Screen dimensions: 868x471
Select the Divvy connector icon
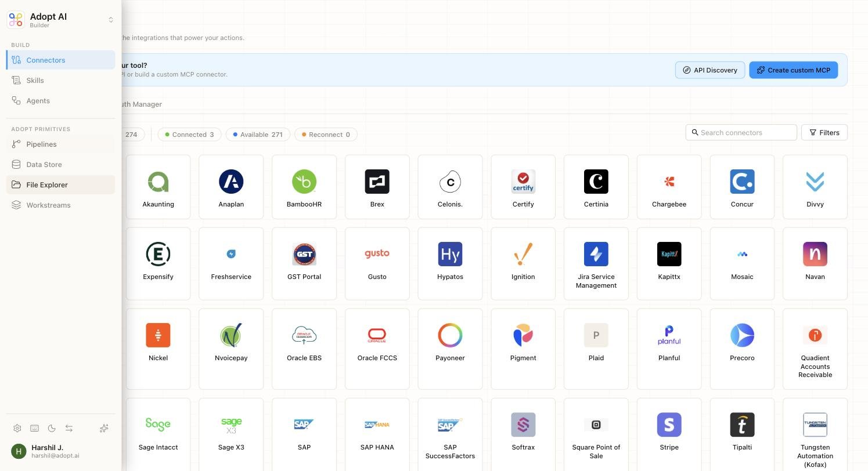pos(815,182)
